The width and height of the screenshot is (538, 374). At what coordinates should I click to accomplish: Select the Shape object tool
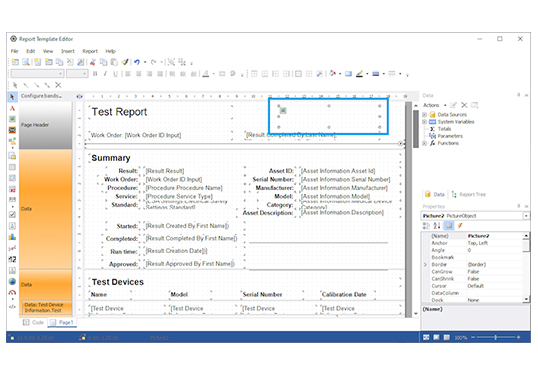12,141
